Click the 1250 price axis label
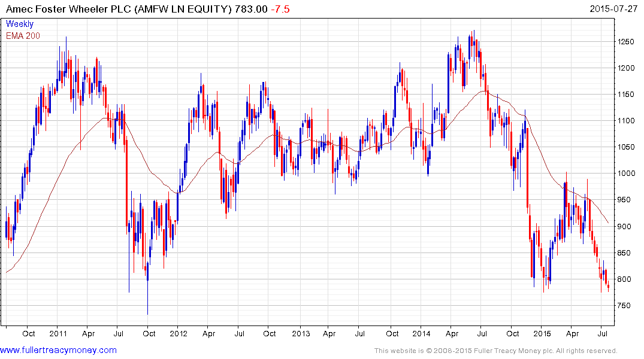 coord(626,42)
